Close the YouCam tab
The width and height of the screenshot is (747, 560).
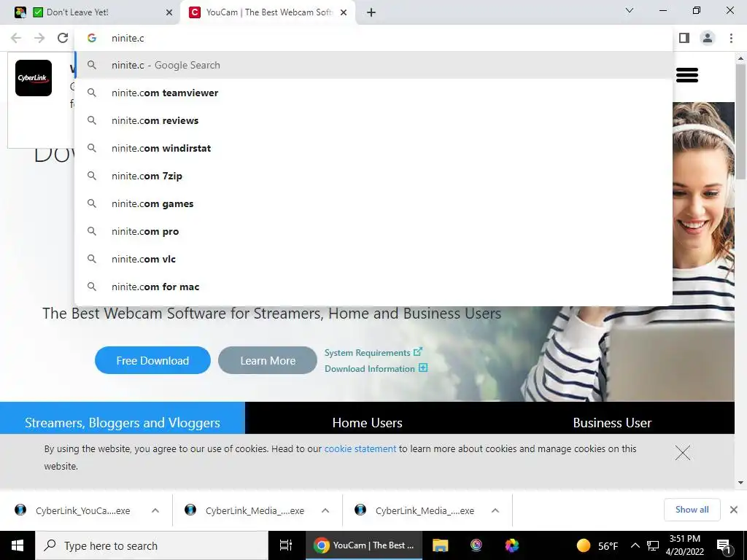pyautogui.click(x=344, y=12)
